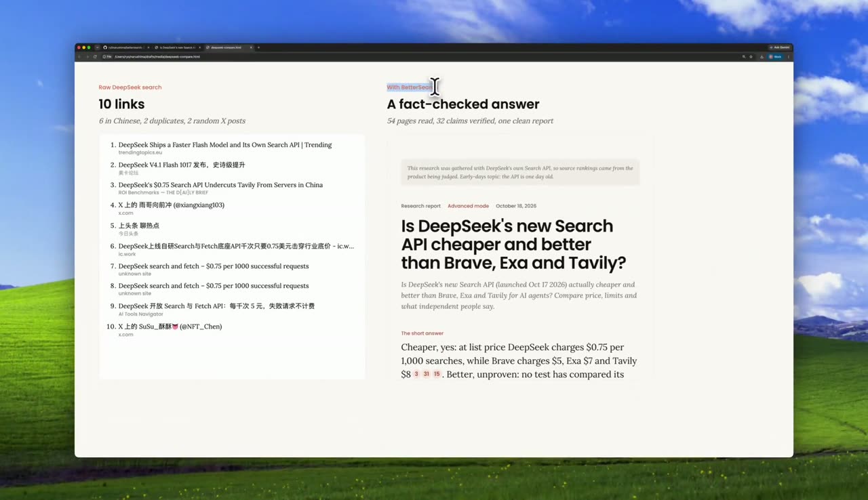Click the browser reload icon
868x500 pixels.
coord(95,57)
